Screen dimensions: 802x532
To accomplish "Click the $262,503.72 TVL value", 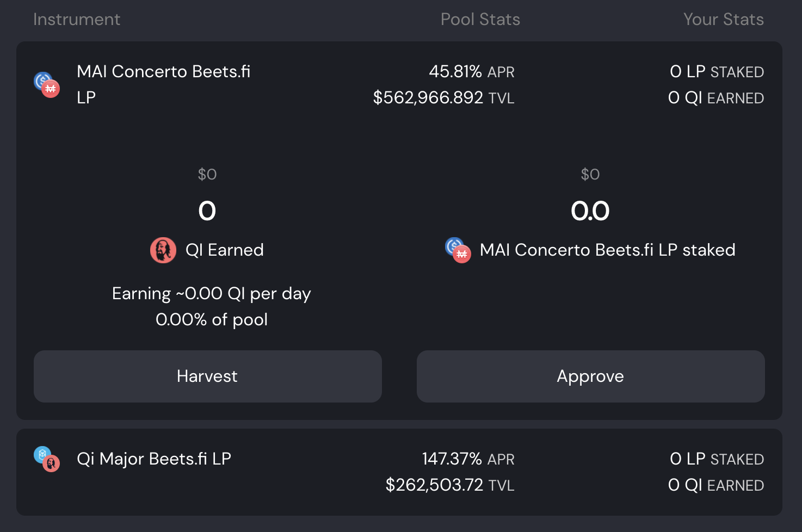I will [449, 485].
